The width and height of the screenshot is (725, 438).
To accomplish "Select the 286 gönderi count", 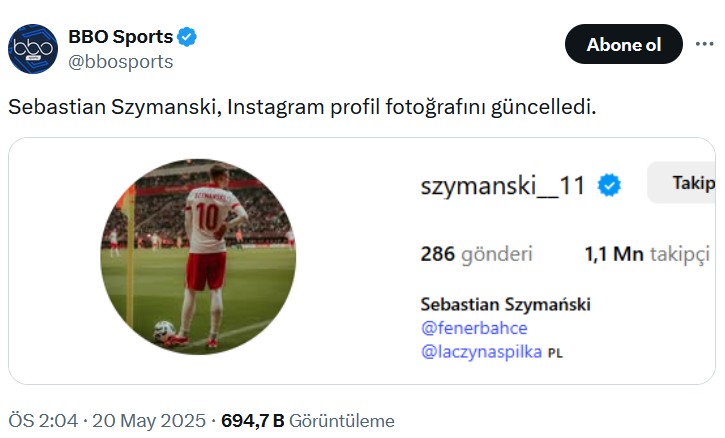I will pos(476,254).
